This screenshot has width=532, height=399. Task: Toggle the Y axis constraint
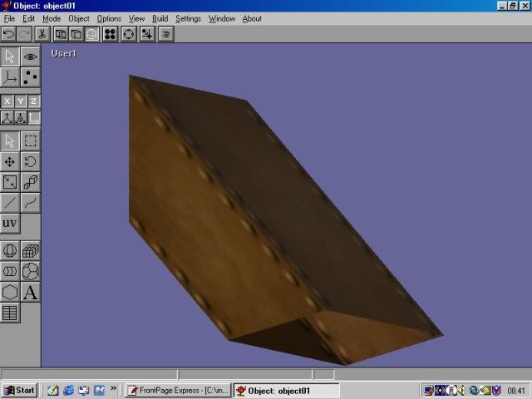point(21,101)
